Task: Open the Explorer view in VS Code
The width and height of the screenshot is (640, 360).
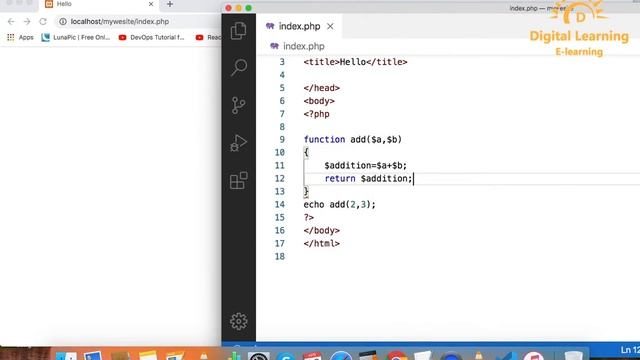Action: pos(238,31)
